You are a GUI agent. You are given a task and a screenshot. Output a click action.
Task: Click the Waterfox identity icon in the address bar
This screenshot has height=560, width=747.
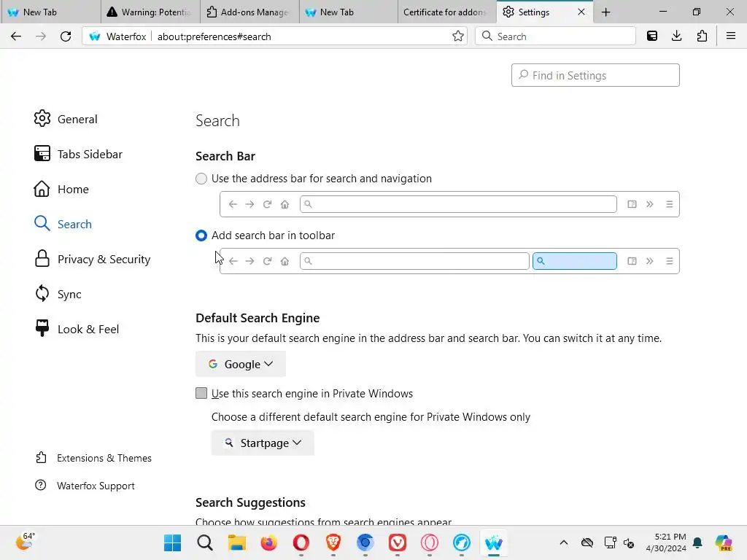point(95,36)
